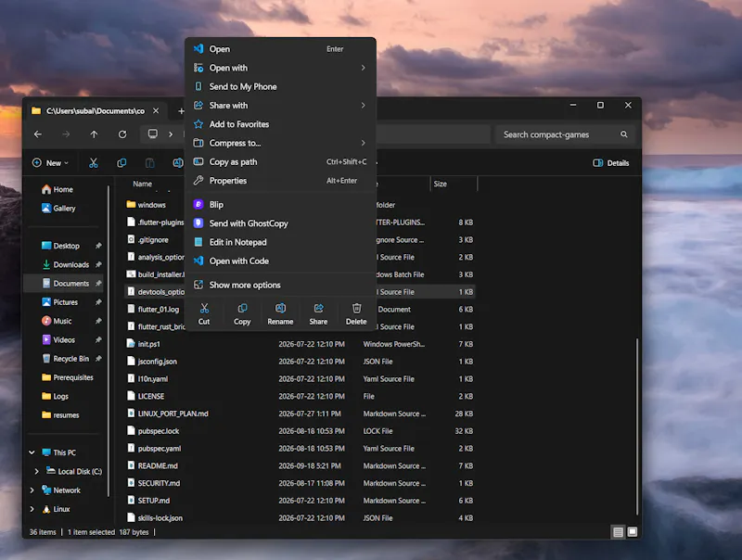Select Edit in Notepad
This screenshot has height=560, width=742.
280,242
